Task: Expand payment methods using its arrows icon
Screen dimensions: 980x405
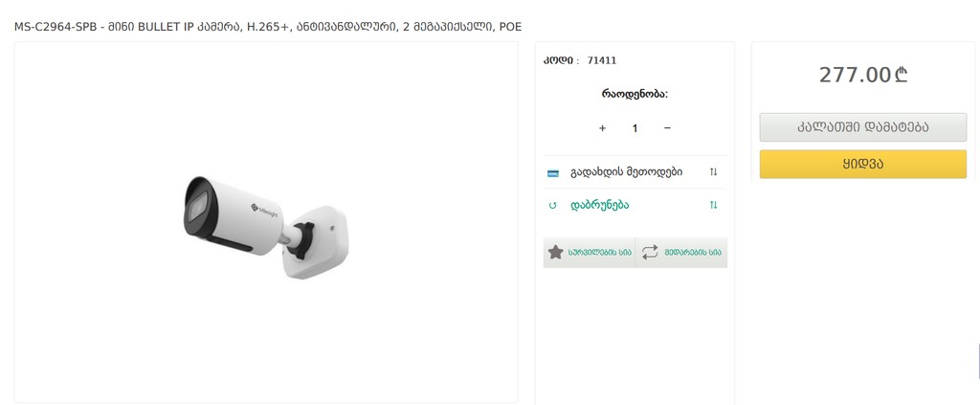Action: pos(713,172)
